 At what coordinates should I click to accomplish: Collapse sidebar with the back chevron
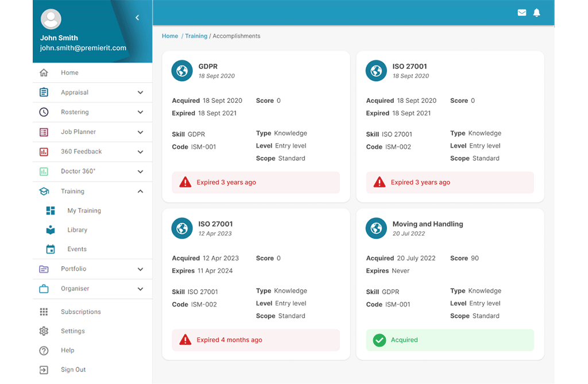tap(137, 18)
